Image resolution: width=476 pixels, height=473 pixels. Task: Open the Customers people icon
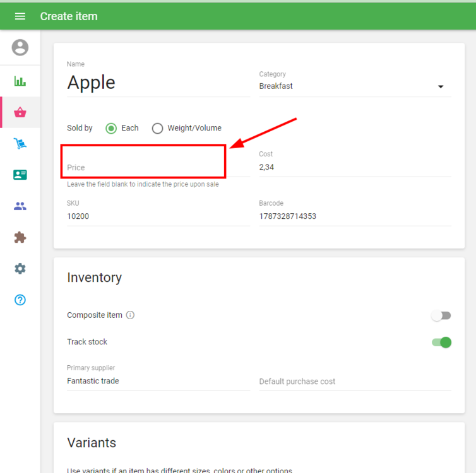[20, 206]
